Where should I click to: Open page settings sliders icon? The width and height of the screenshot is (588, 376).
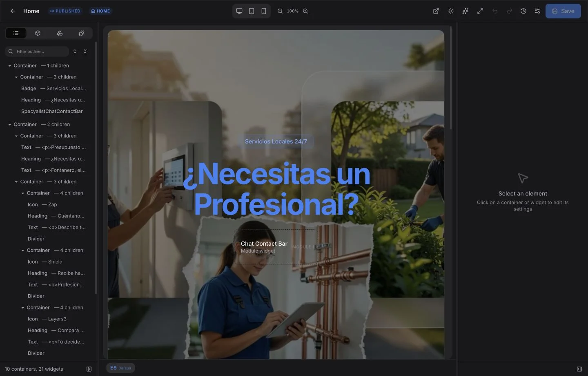(537, 11)
